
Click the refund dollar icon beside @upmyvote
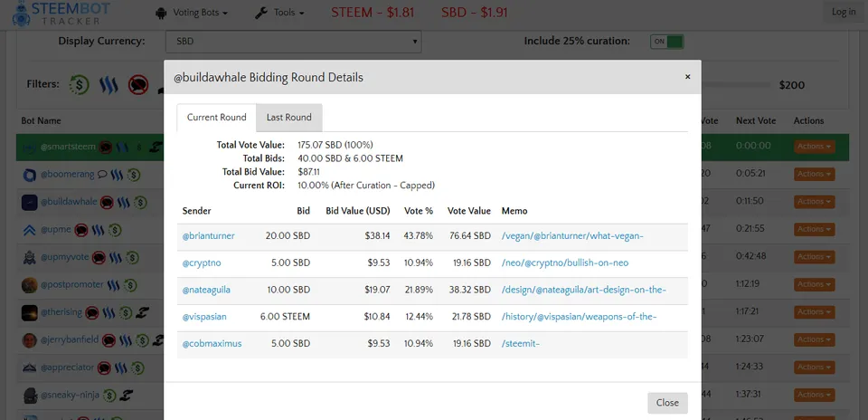click(x=132, y=258)
